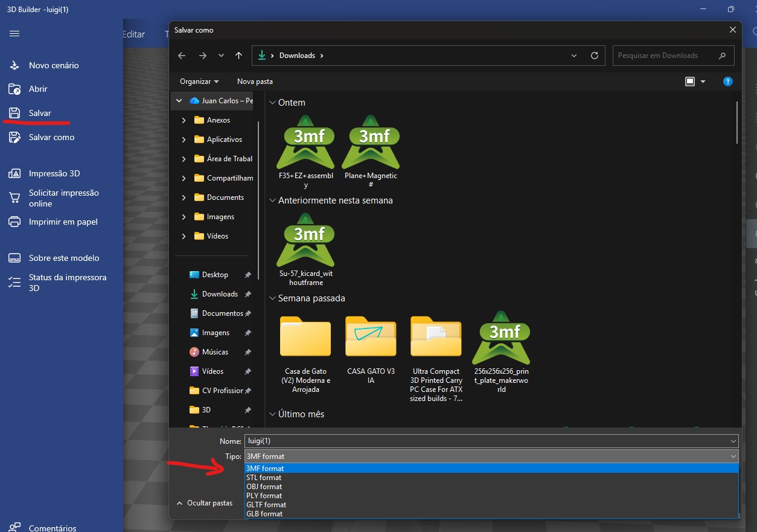The height and width of the screenshot is (532, 757).
Task: Click Downloads breadcrumb in address bar
Action: click(297, 56)
